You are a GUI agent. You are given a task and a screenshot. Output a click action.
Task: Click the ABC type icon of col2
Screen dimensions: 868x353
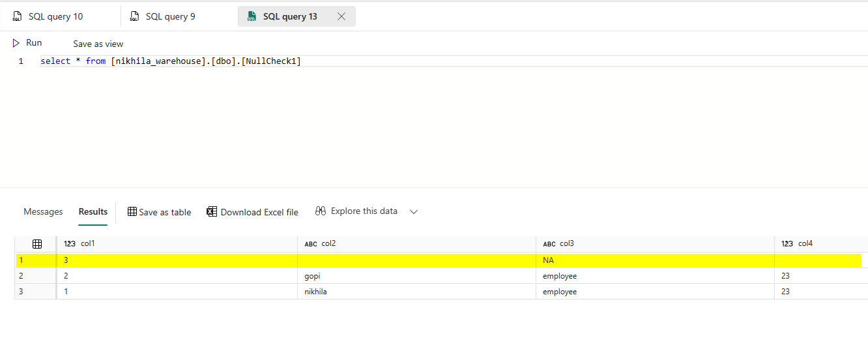tap(311, 244)
